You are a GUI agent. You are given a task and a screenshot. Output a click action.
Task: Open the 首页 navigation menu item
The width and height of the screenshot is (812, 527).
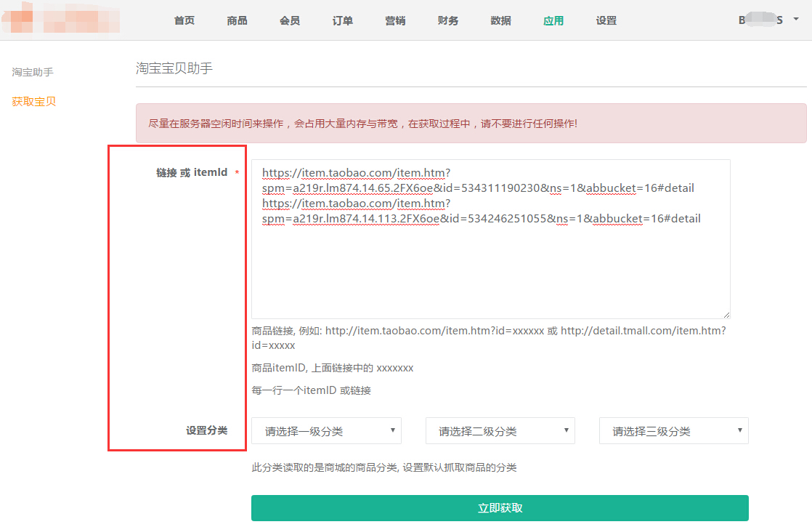click(184, 20)
